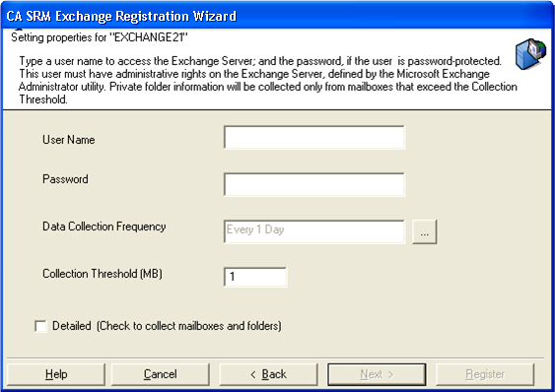This screenshot has height=392, width=555.
Task: Click the CA SRM Exchange Registration Wizard title
Action: click(121, 17)
